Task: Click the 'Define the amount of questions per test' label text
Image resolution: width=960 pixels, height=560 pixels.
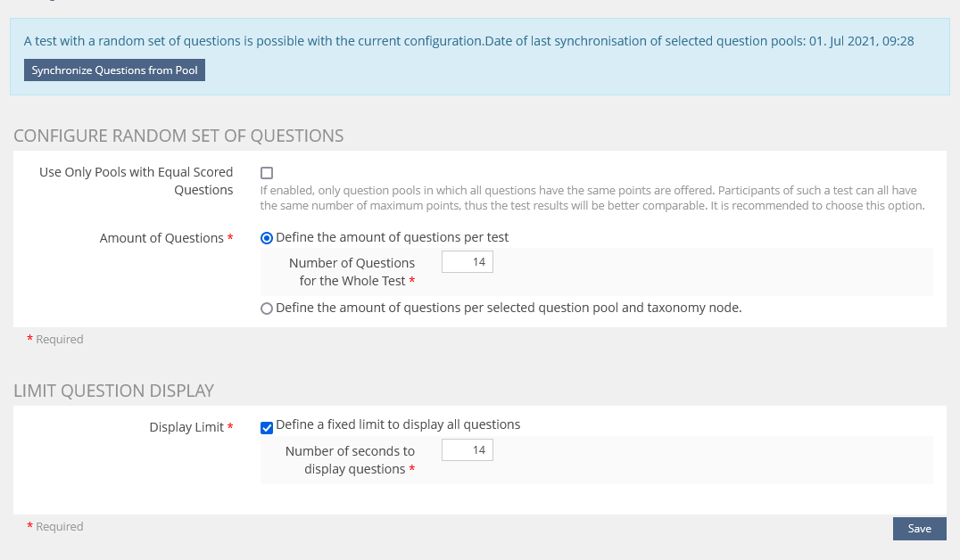Action: (x=393, y=237)
